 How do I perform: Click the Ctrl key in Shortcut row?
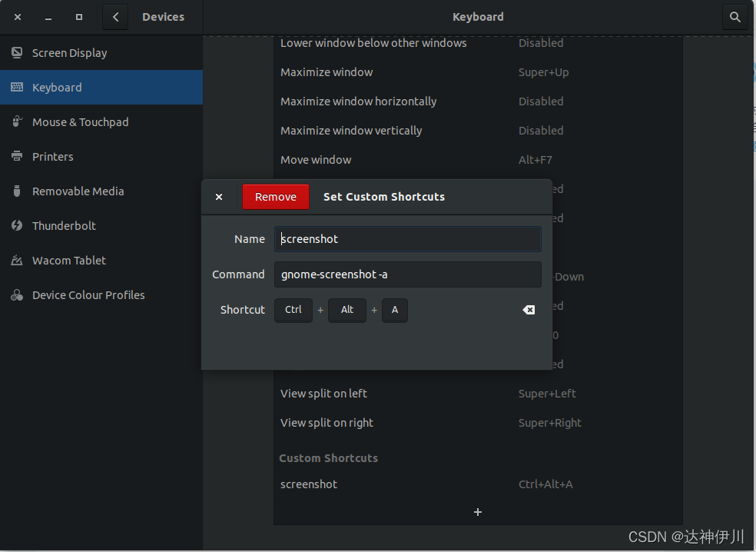pyautogui.click(x=293, y=310)
